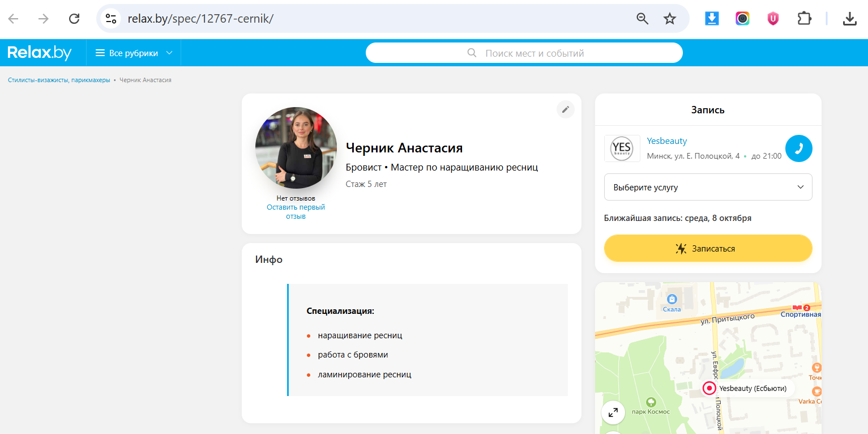Focus the Поиск мест и событий field
868x434 pixels.
pyautogui.click(x=524, y=53)
